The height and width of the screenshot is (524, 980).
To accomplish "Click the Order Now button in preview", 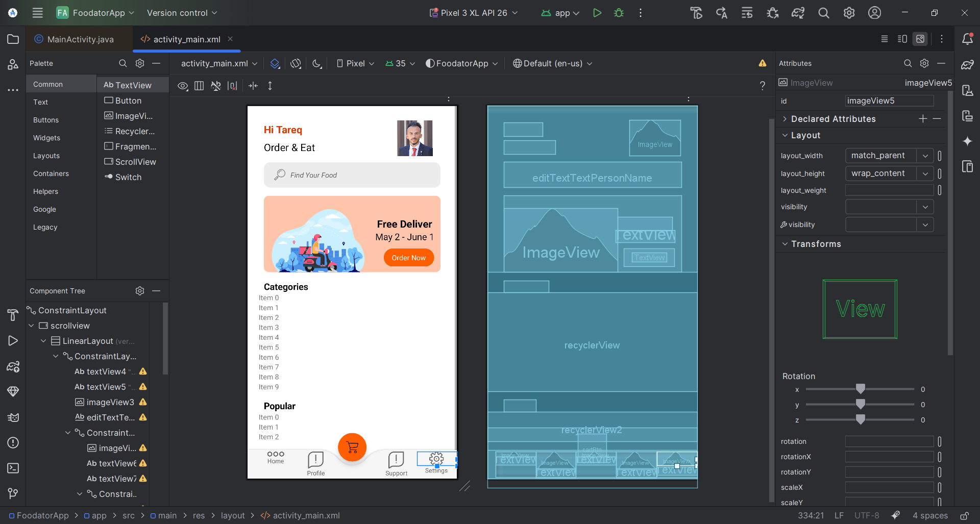I will [x=408, y=258].
